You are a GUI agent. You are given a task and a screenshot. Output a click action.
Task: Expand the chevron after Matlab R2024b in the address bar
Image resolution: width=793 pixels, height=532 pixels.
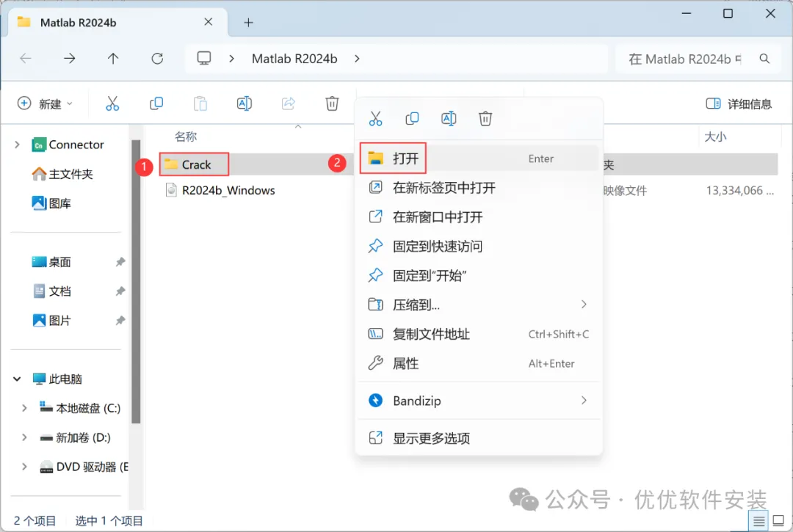point(357,59)
